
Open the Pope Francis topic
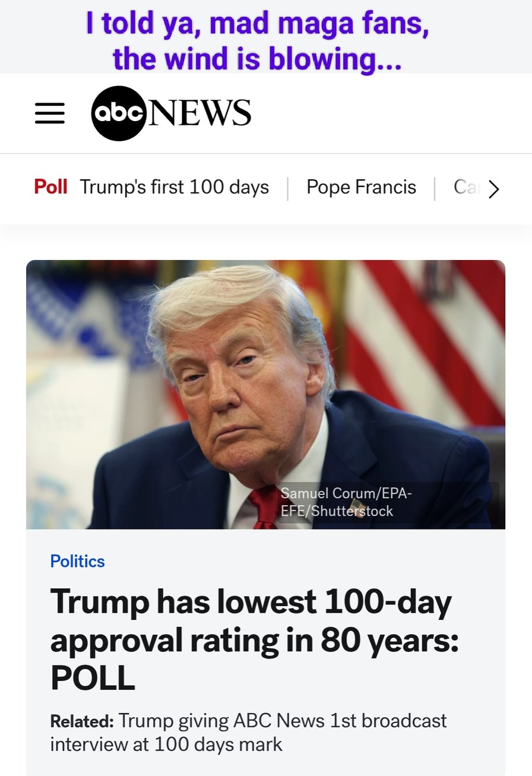tap(362, 187)
